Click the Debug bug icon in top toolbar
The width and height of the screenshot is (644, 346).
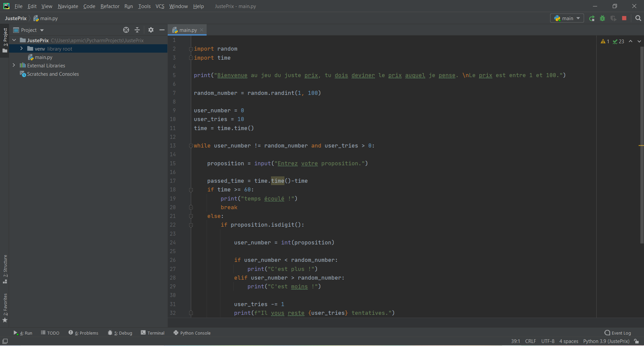(x=602, y=18)
